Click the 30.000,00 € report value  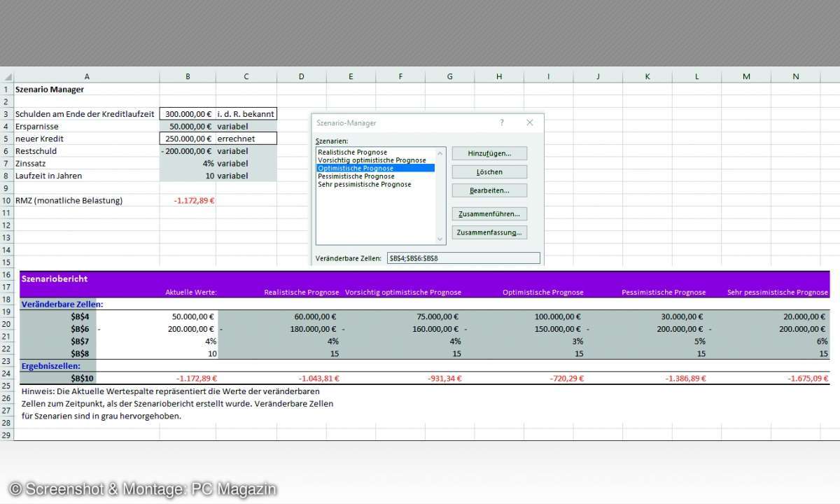[681, 316]
